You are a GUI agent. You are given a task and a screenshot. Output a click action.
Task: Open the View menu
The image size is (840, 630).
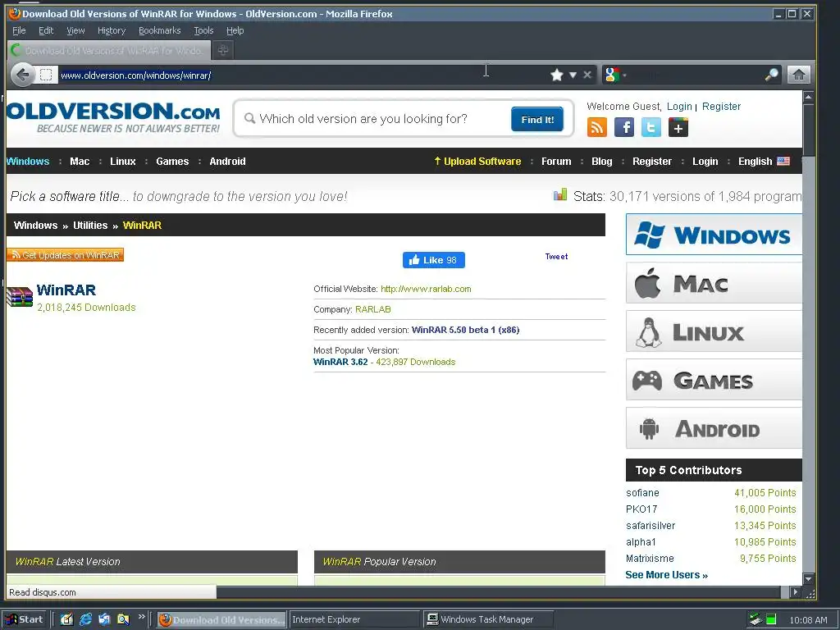tap(75, 30)
